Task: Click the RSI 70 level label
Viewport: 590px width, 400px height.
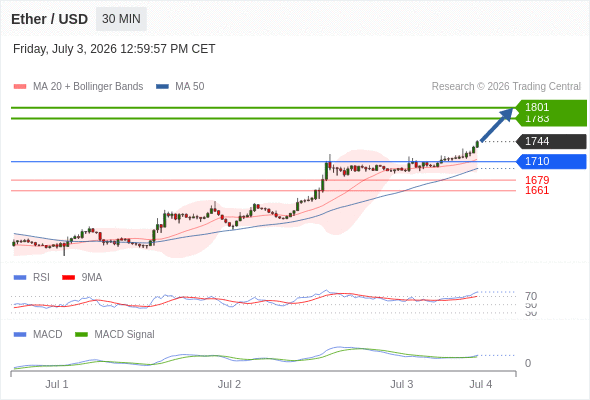Action: 531,296
